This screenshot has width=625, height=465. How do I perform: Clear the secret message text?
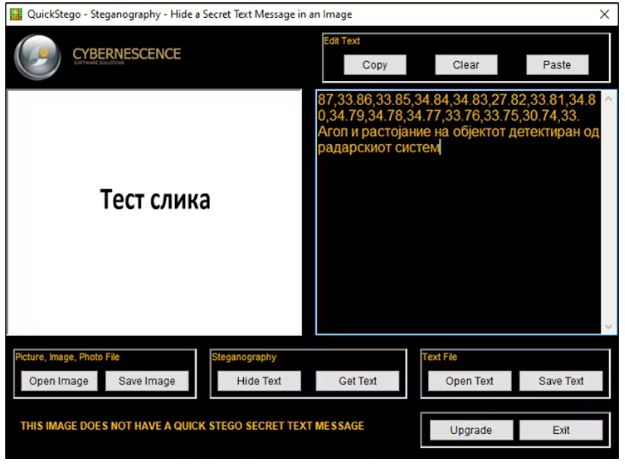coord(465,65)
